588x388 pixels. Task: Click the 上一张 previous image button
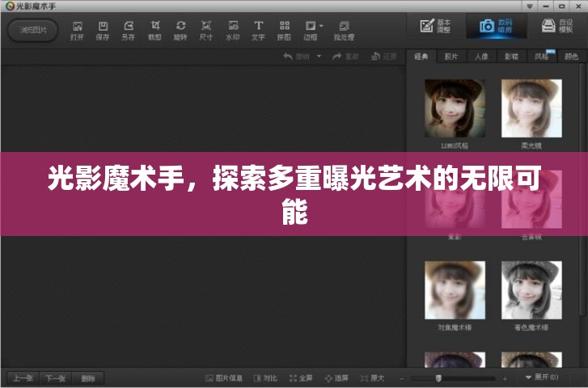[23, 378]
